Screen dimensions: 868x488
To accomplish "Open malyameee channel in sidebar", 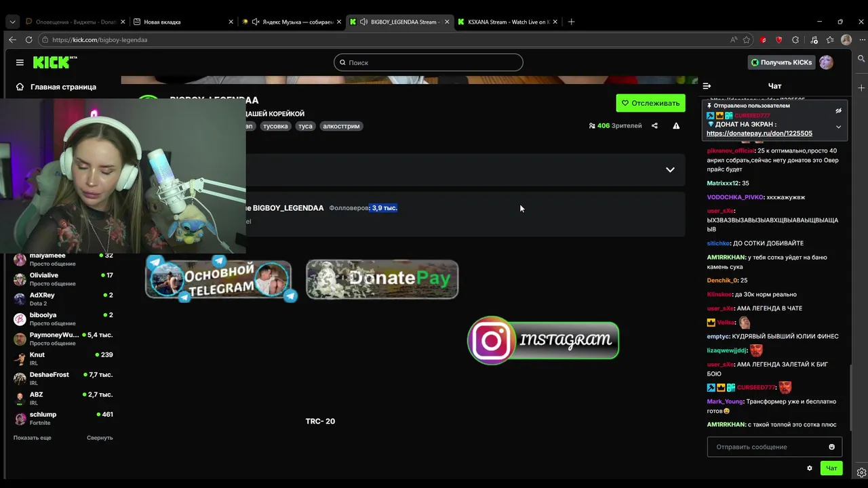I will coord(63,260).
